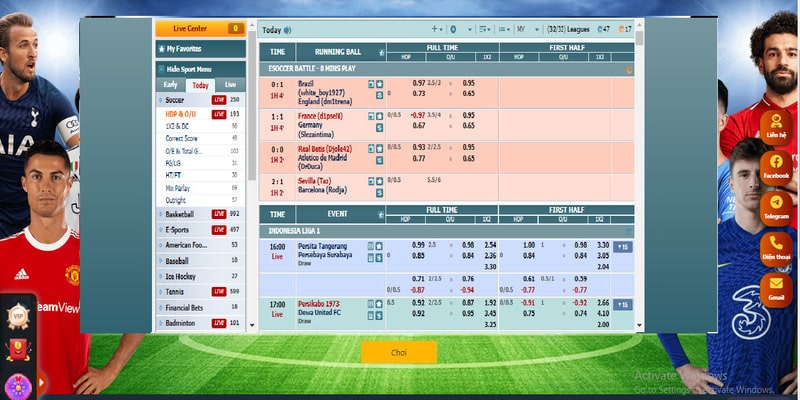This screenshot has height=400, width=800.
Task: Click the sport menu vertical scrollbar
Action: pyautogui.click(x=252, y=105)
